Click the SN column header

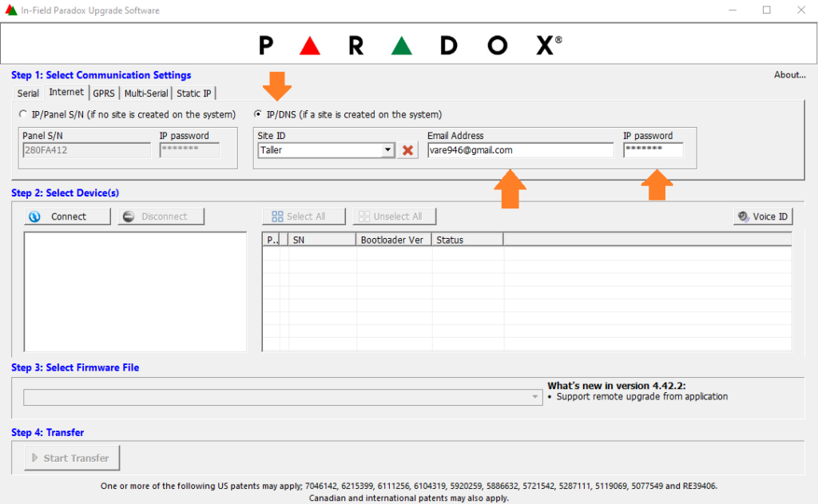tap(322, 240)
